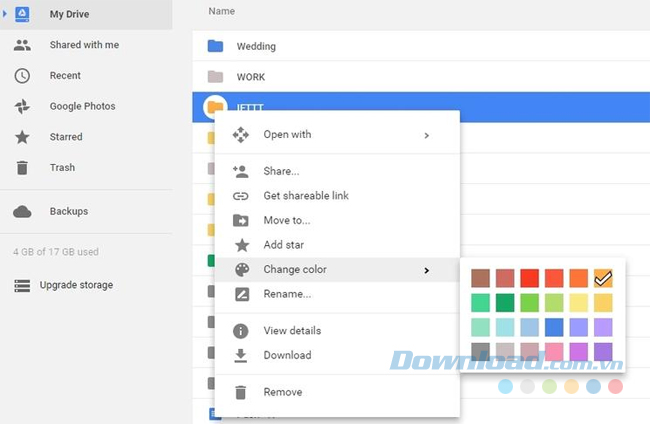
Task: Click the blue Wedding folder icon
Action: pos(215,46)
